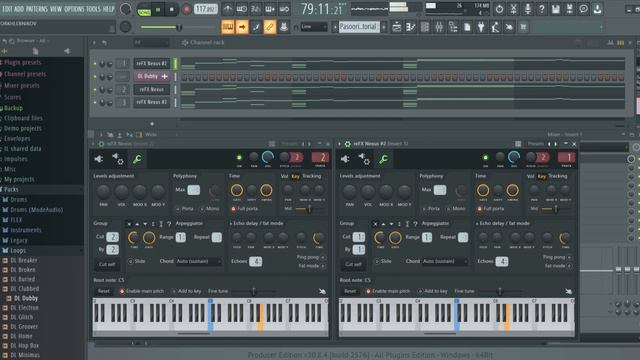Open the Pasoori..torial pattern selector

click(358, 27)
